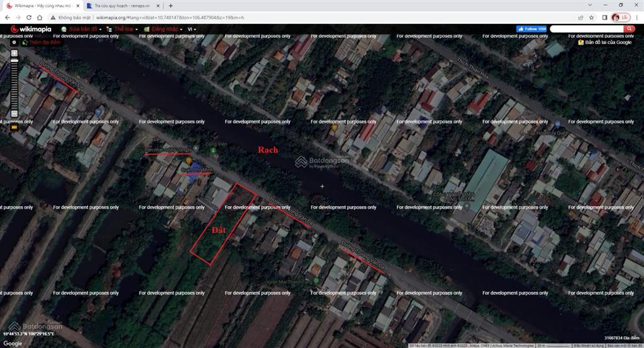Open the tab search chevron in title bar
The width and height of the screenshot is (644, 348).
(590, 5)
